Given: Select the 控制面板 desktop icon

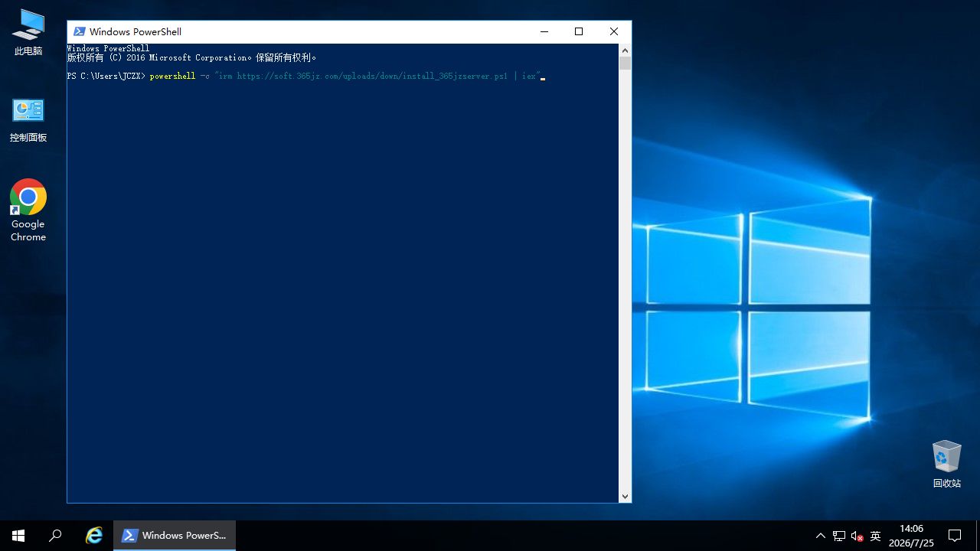Looking at the screenshot, I should click(x=28, y=120).
